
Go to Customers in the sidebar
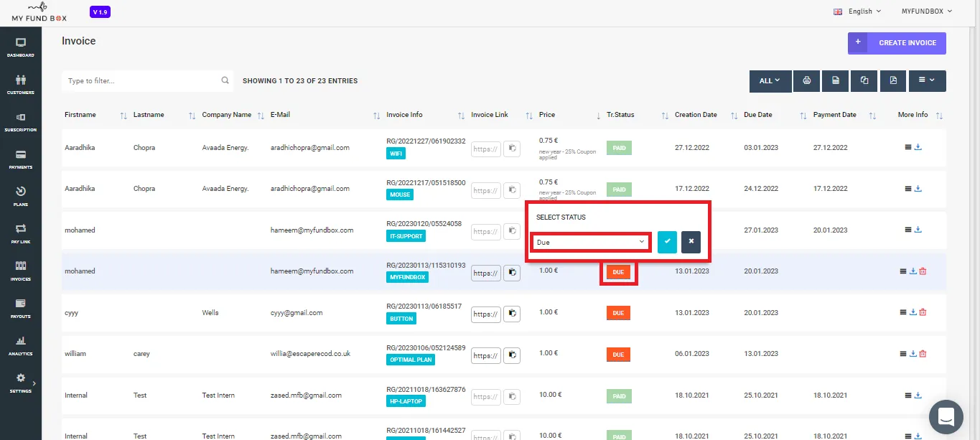coord(20,85)
